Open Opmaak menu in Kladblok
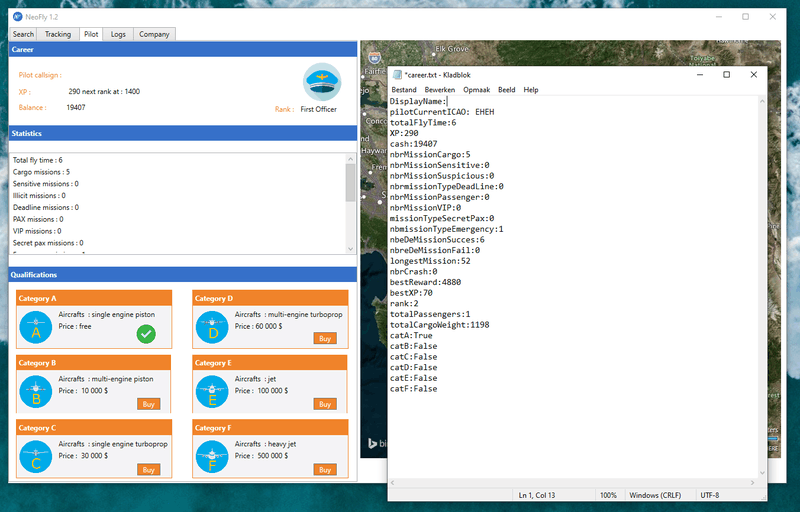 (x=477, y=90)
